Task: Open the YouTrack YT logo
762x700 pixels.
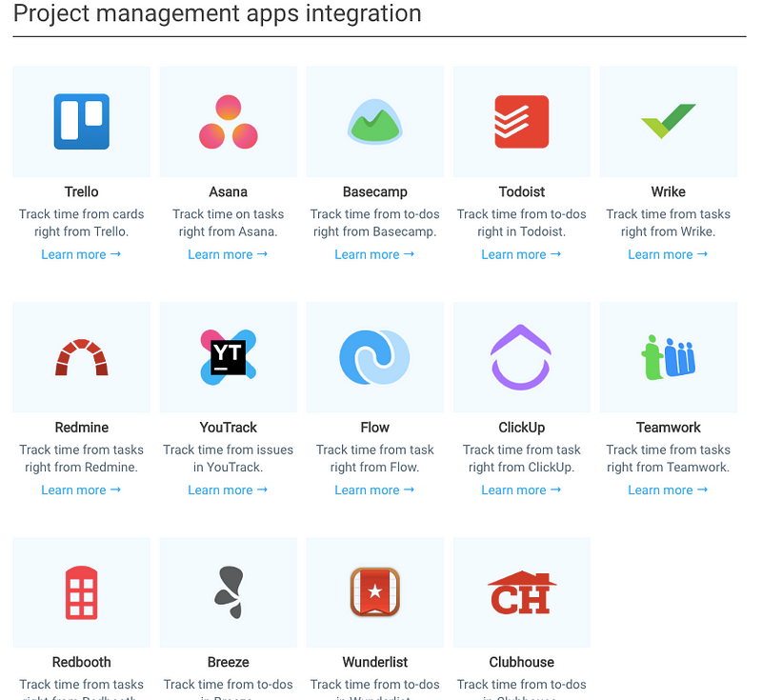Action: tap(229, 357)
